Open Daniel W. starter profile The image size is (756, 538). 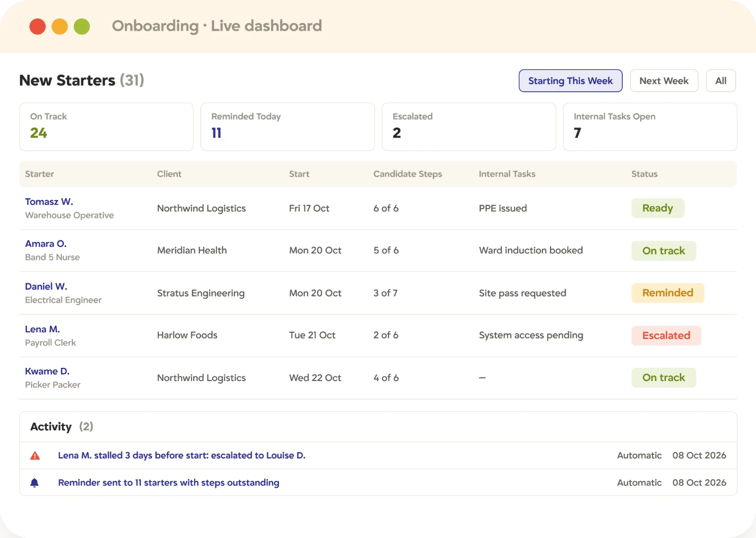click(x=46, y=286)
